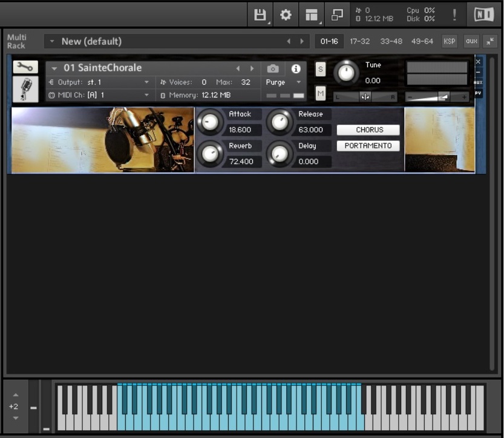Load previous instrument with left arrow
This screenshot has height=438, width=504.
pyautogui.click(x=238, y=68)
